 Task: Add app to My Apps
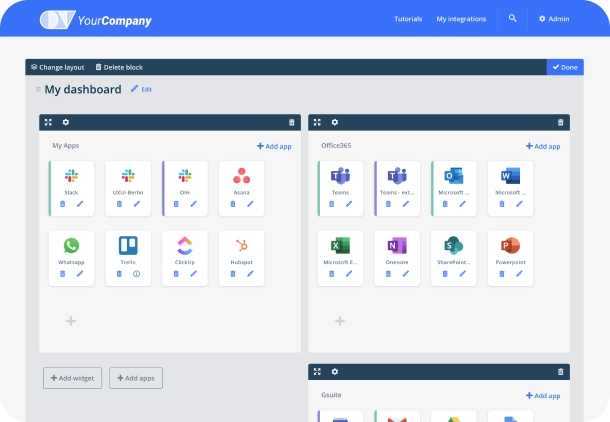click(274, 146)
